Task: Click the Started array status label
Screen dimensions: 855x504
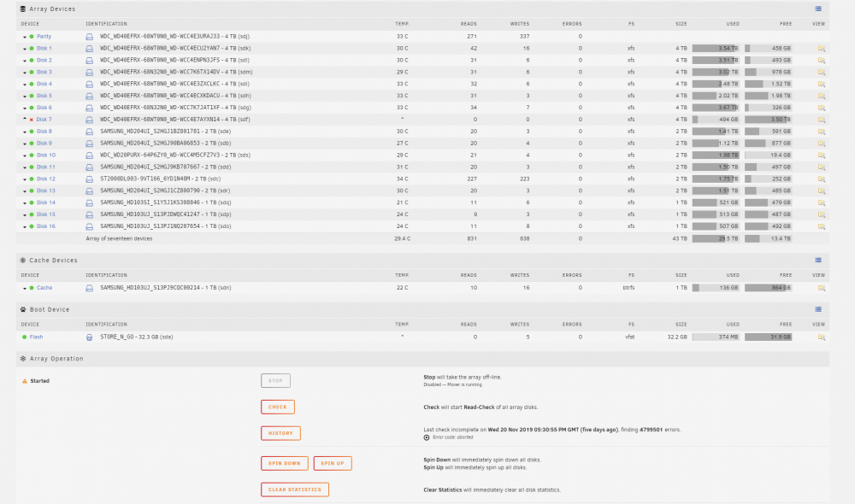Action: coord(40,381)
